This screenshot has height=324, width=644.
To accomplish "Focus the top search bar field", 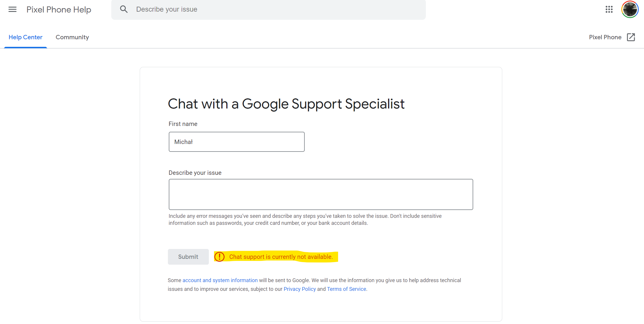I will coord(276,10).
